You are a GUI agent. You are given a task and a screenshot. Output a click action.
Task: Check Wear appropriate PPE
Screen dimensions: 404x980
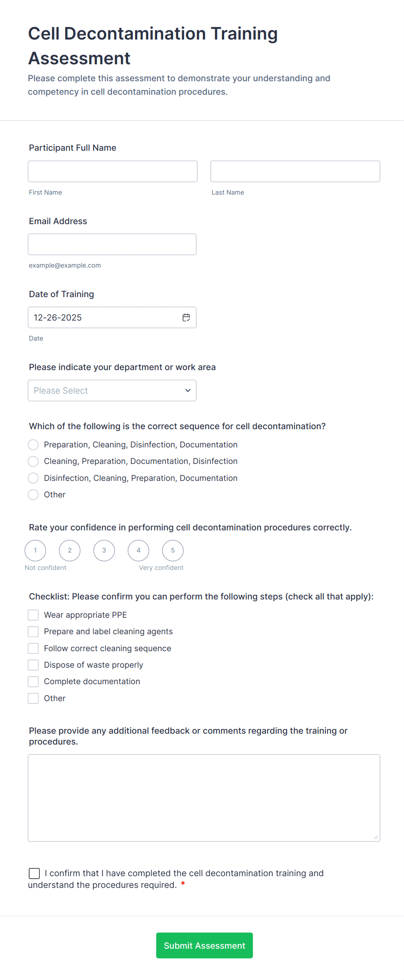pyautogui.click(x=33, y=615)
